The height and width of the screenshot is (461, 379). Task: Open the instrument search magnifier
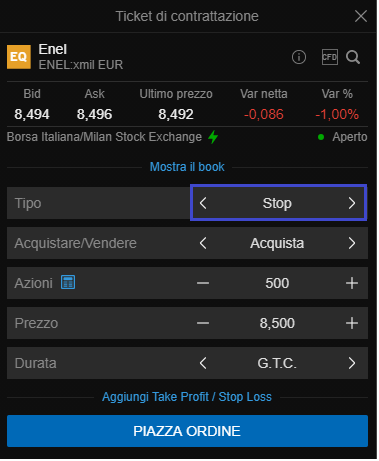[354, 58]
